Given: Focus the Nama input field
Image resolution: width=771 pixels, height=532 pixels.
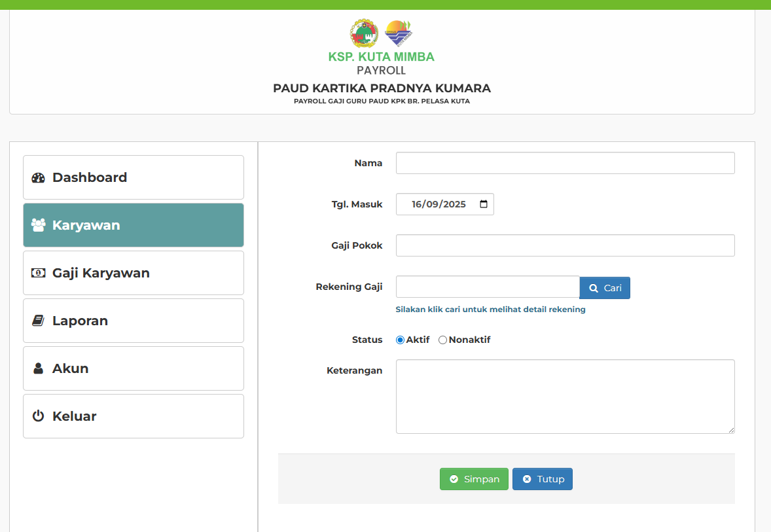Looking at the screenshot, I should coord(565,163).
